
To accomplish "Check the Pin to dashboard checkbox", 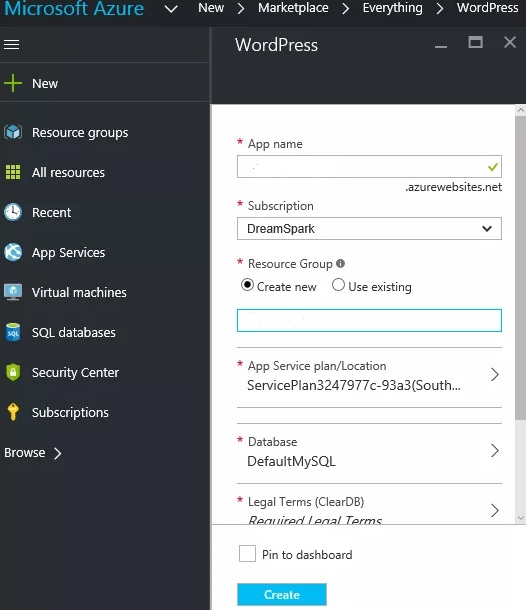I will pos(247,553).
